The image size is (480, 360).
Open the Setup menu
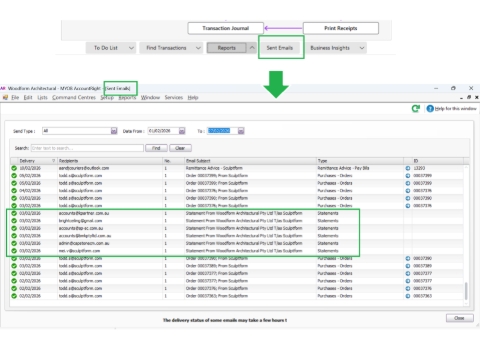107,97
